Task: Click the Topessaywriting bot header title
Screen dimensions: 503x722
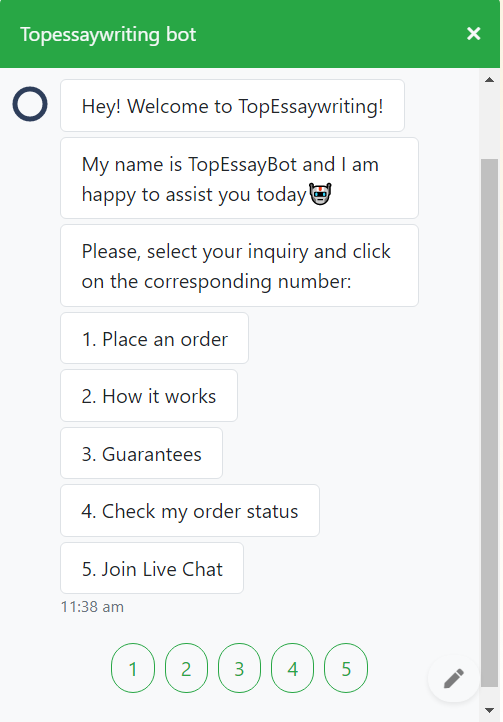Action: coord(108,35)
